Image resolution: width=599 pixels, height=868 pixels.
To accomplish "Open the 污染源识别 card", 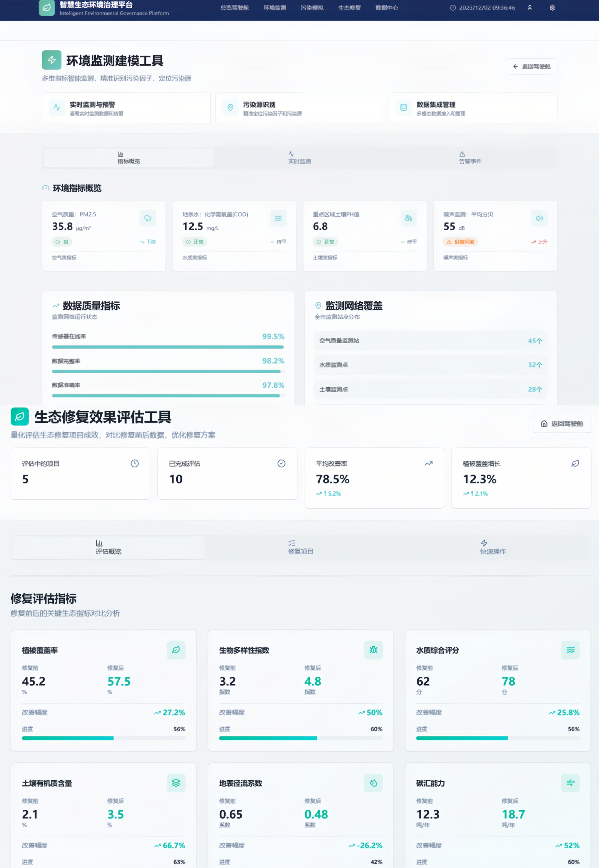I will pyautogui.click(x=299, y=108).
